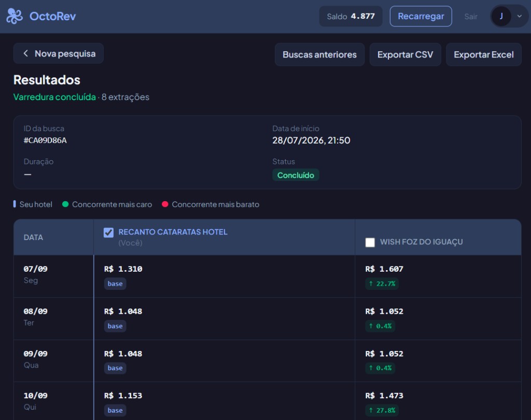Select the 10/09 date row
The image size is (531, 420).
pos(267,401)
